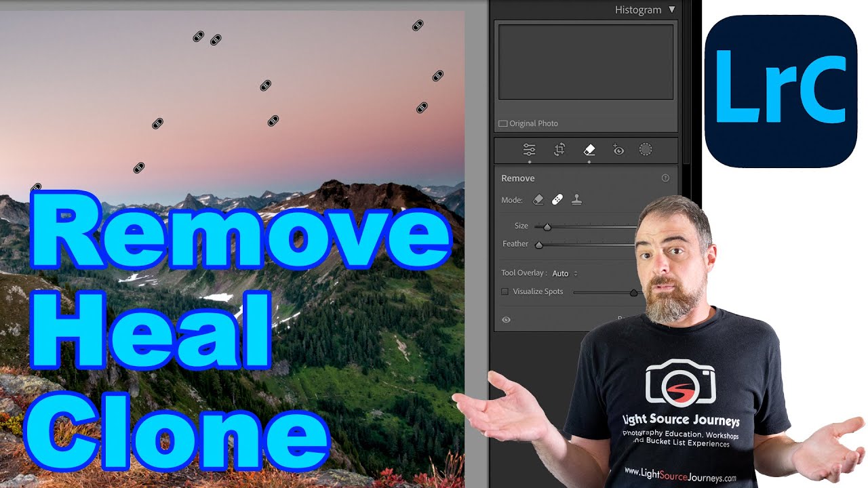This screenshot has width=868, height=488.
Task: Click the Lightroom Classic LrC logo
Action: click(781, 90)
